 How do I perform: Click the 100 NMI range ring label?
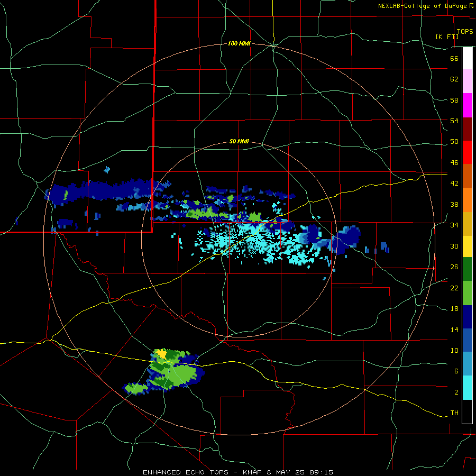click(x=239, y=43)
